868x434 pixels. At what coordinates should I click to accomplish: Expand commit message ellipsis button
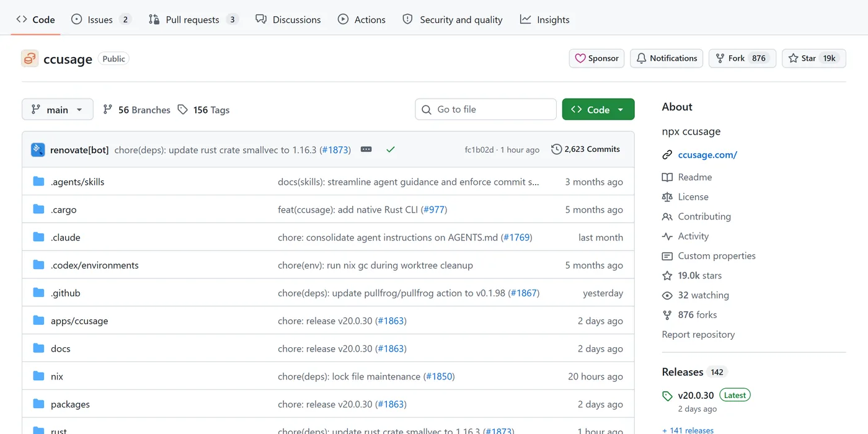[x=366, y=149]
